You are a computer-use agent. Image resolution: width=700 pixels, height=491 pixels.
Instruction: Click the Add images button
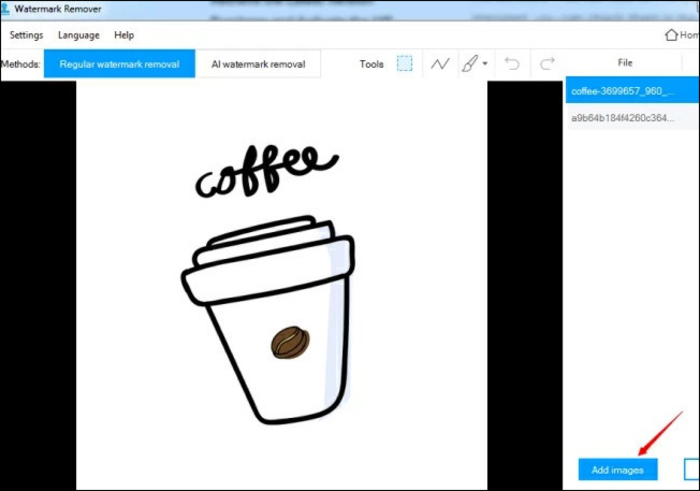618,470
